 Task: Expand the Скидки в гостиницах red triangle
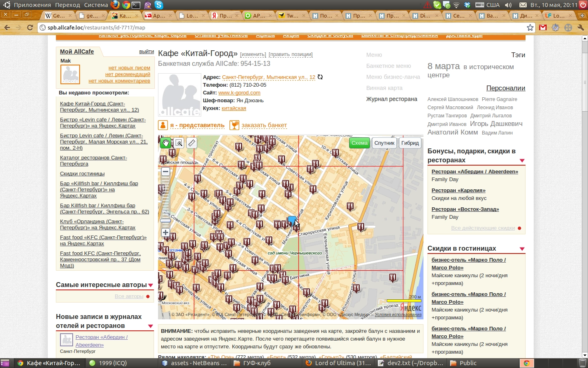(x=522, y=249)
